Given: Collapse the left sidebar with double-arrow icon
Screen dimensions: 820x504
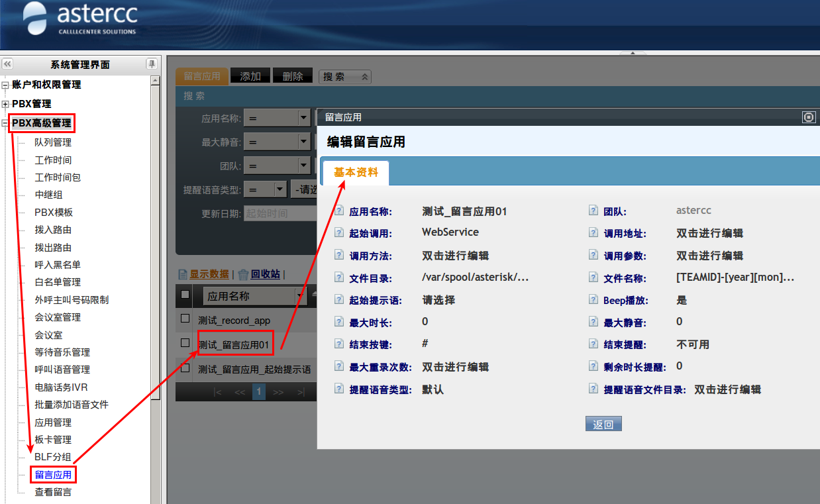Looking at the screenshot, I should [x=7, y=64].
